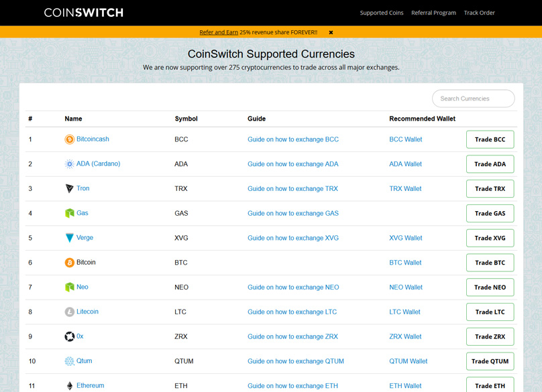Open guide on how to exchange ETH
The height and width of the screenshot is (392, 542).
pos(292,386)
